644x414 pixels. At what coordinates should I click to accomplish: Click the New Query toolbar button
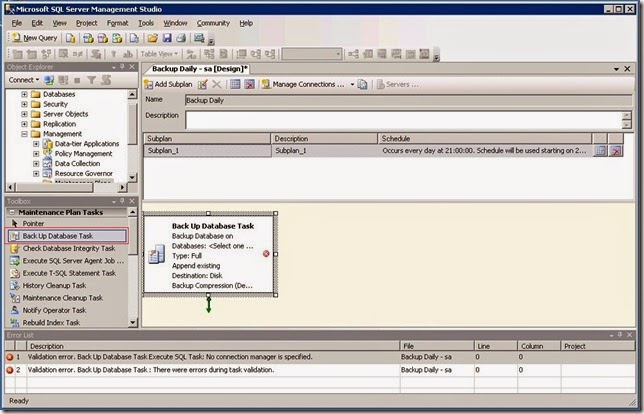tap(35, 38)
